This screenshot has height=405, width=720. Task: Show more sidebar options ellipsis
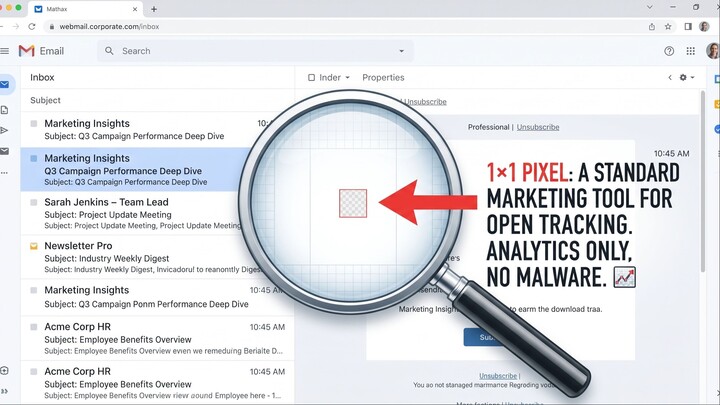click(4, 173)
